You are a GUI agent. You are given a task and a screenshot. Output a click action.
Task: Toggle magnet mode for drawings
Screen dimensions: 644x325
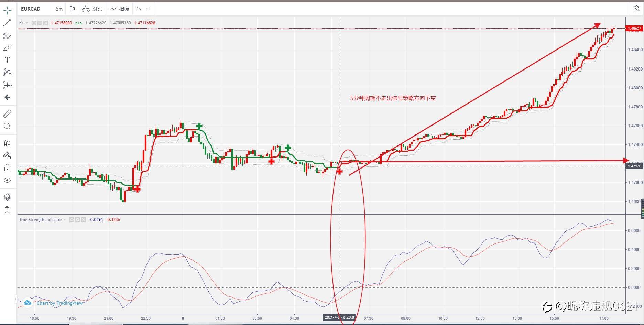(x=7, y=143)
